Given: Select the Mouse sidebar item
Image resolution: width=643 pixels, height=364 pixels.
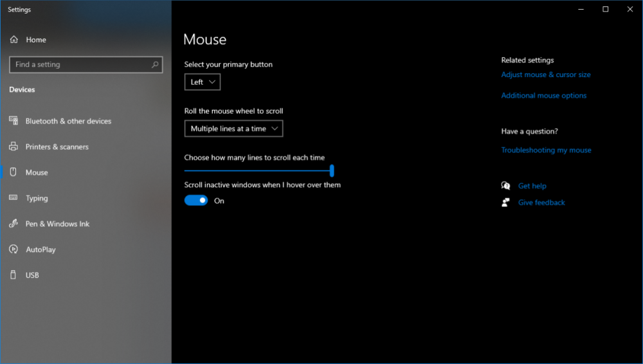Looking at the screenshot, I should 37,172.
